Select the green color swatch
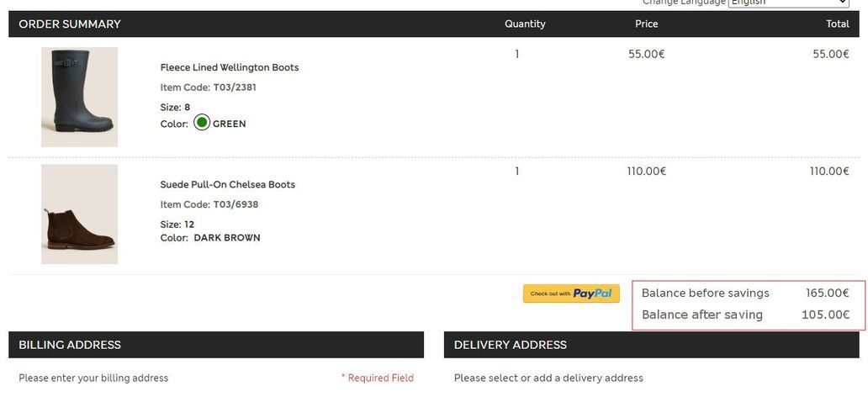868x402 pixels. tap(202, 123)
